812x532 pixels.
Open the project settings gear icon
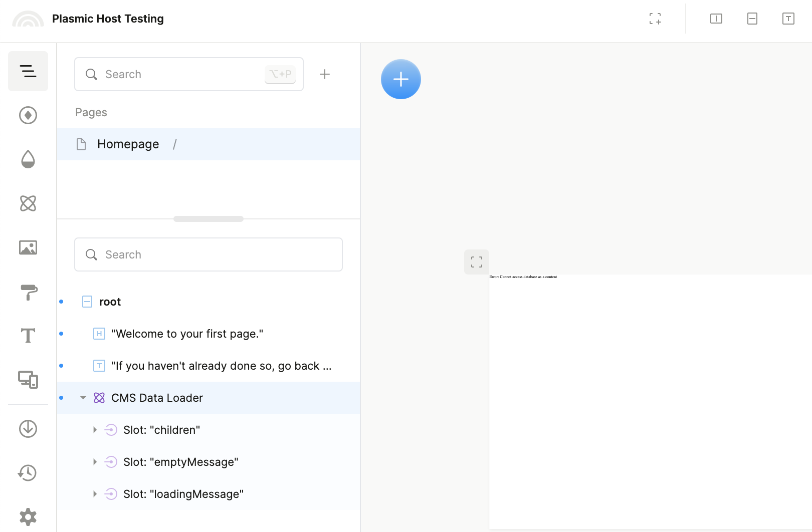(x=28, y=516)
